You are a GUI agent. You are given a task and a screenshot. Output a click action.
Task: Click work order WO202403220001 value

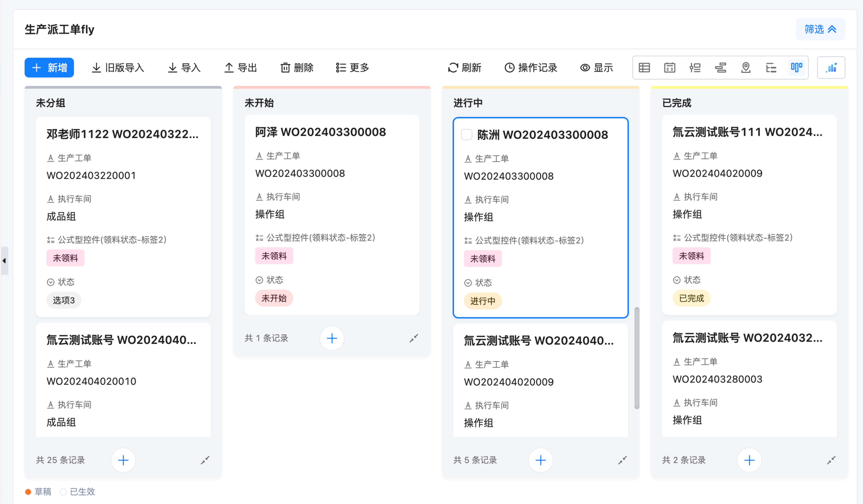coord(91,175)
